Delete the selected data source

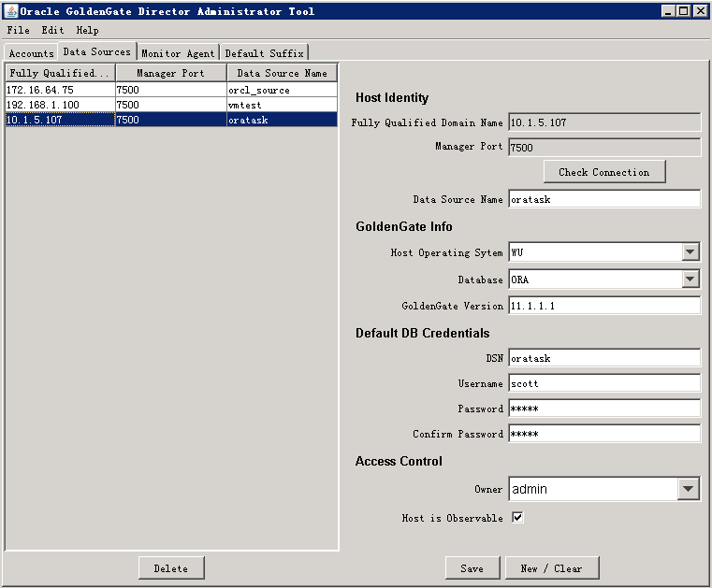tap(170, 568)
